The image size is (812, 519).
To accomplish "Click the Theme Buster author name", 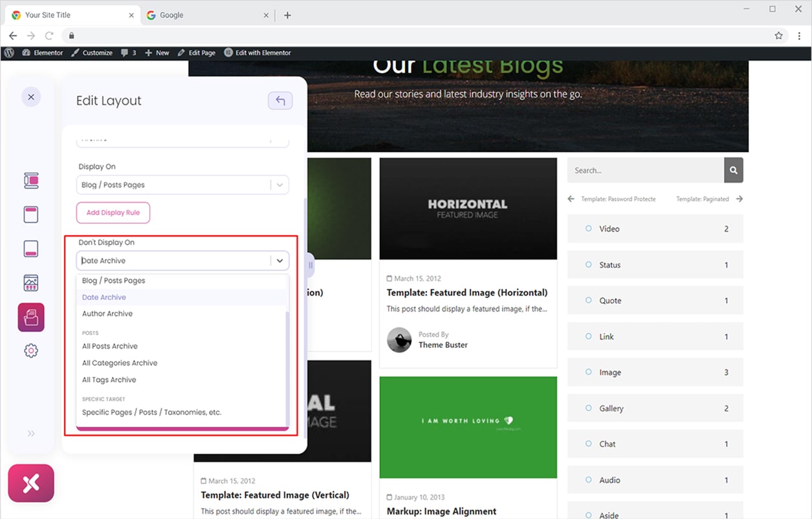I will (443, 345).
